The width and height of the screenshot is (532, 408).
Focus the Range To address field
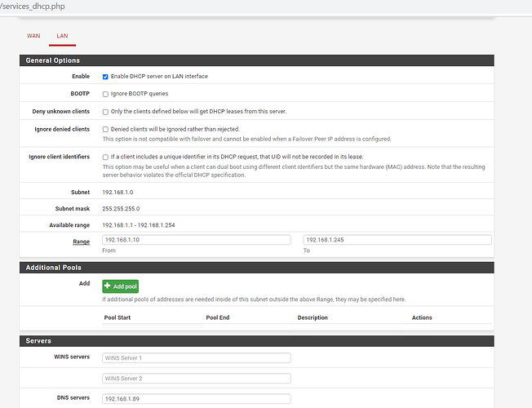[x=397, y=240]
